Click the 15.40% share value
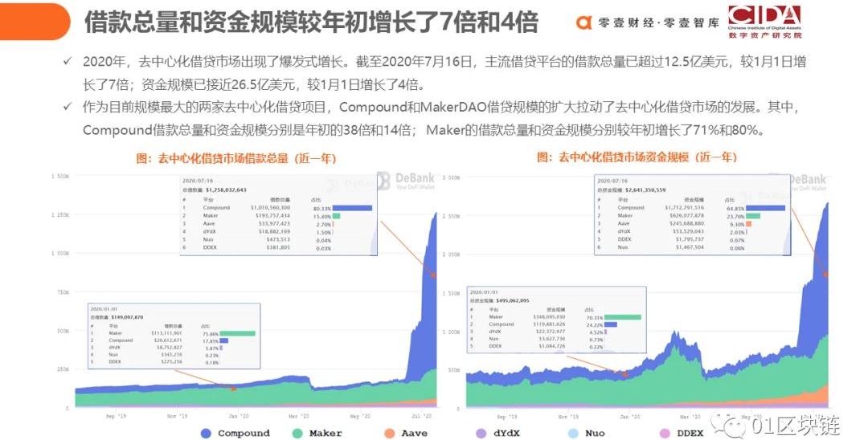Viewport: 868px width, 440px height. tap(322, 217)
